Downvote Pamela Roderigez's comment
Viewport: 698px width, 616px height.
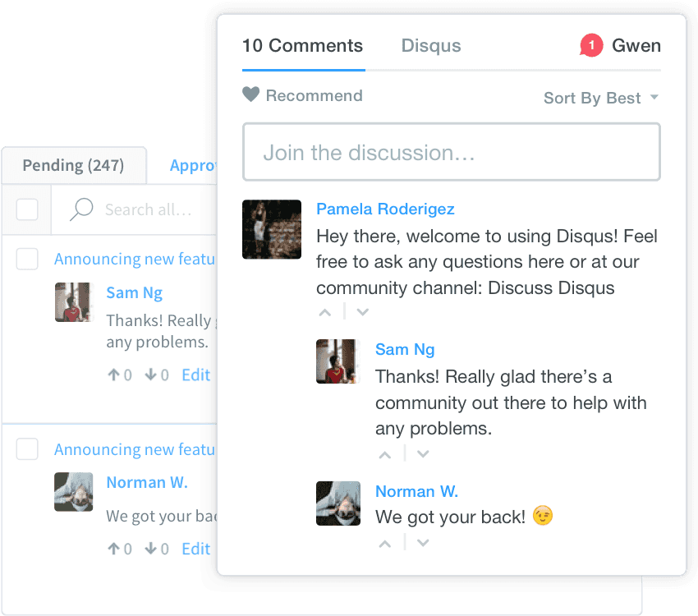point(363,312)
